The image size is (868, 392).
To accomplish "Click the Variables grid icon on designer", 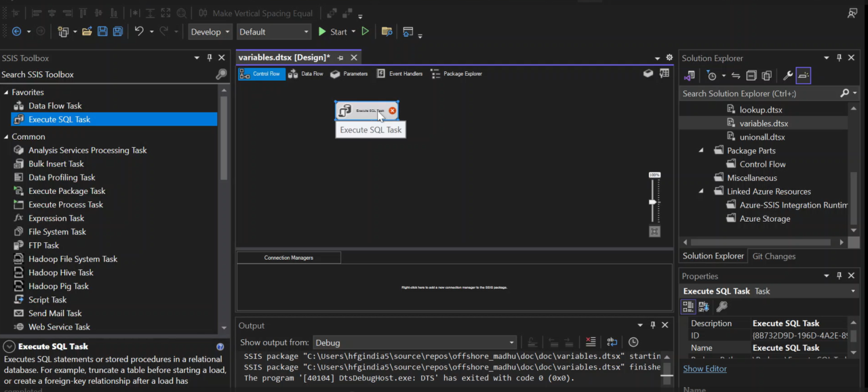I will [x=664, y=74].
